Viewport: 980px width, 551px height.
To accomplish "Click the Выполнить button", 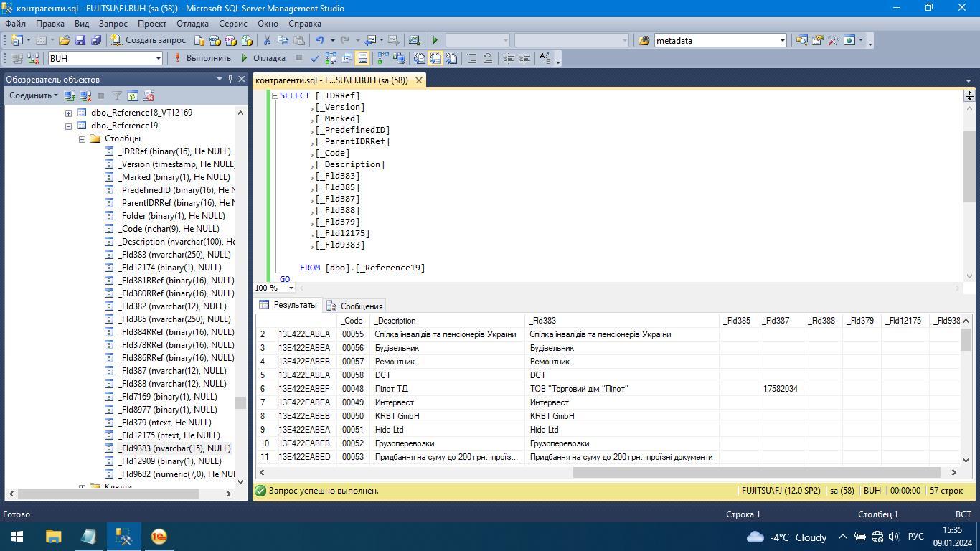I will tap(202, 58).
